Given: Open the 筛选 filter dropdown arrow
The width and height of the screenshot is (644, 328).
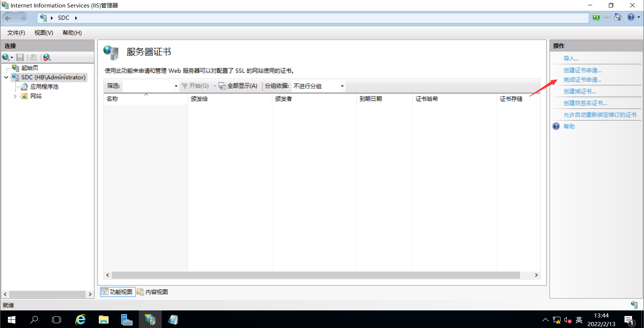Looking at the screenshot, I should (x=176, y=86).
